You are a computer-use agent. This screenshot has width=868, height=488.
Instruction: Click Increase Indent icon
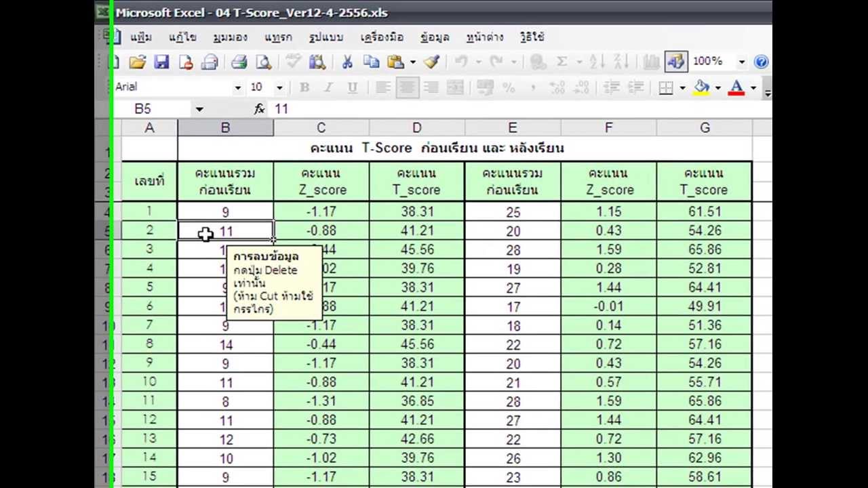[635, 87]
